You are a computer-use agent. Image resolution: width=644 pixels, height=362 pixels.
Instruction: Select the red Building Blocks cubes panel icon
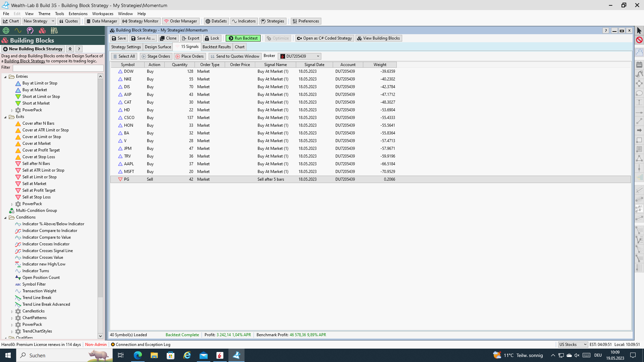point(42,31)
